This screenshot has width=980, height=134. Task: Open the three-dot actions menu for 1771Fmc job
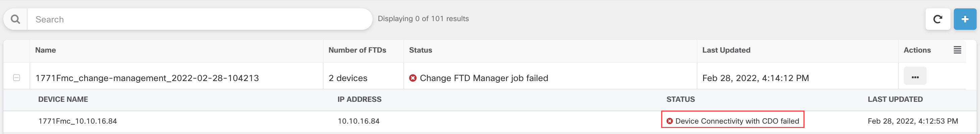(915, 77)
